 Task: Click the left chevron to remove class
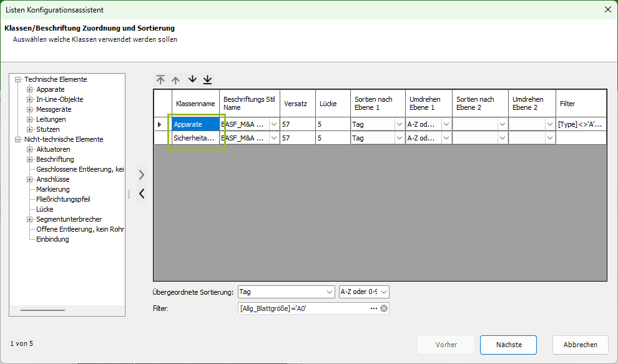(142, 194)
